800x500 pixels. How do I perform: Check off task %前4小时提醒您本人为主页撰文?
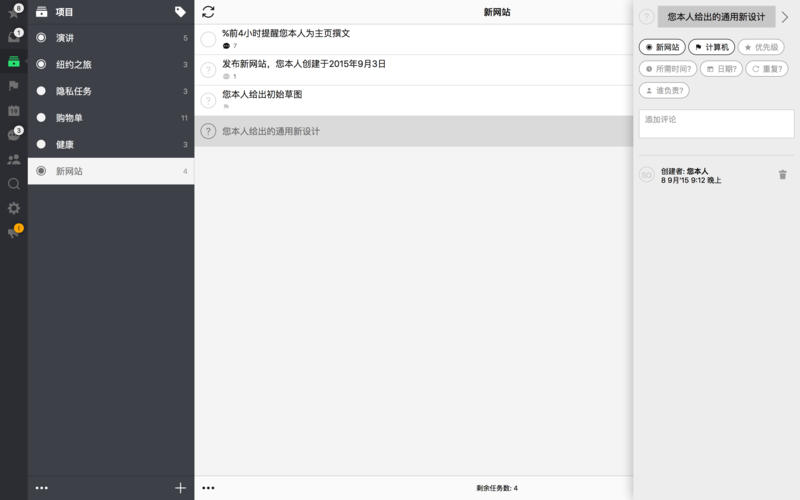pos(208,39)
